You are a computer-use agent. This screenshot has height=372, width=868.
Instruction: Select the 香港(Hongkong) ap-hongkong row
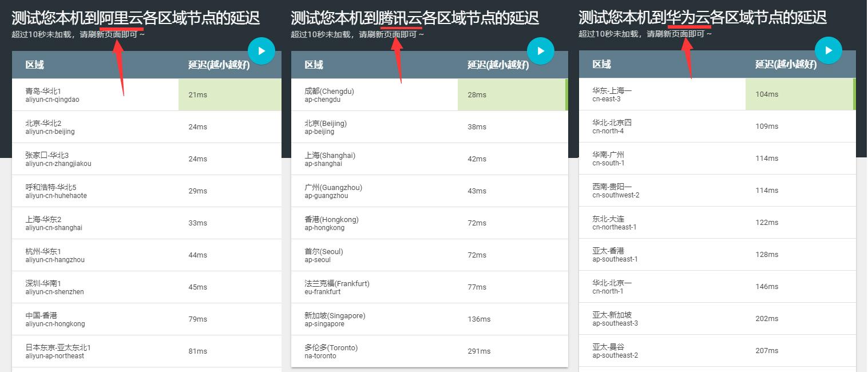430,223
